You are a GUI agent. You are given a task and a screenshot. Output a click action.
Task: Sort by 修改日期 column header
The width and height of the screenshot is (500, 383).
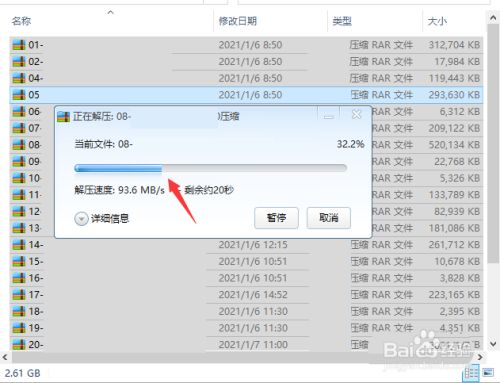tap(238, 21)
